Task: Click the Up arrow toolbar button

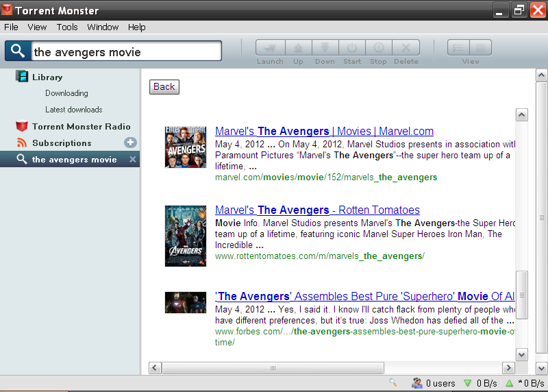Action: coord(299,47)
